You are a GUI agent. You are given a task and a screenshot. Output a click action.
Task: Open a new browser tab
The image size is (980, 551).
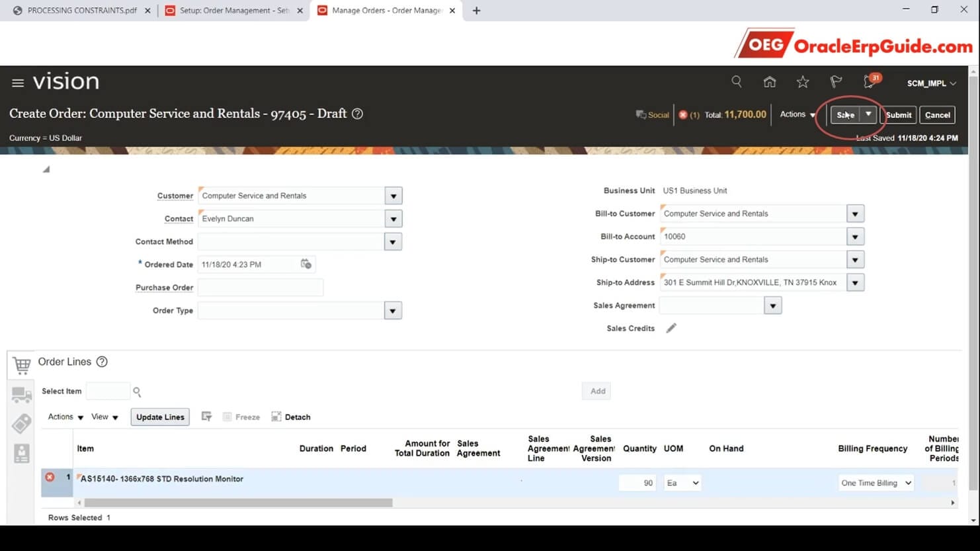point(477,11)
